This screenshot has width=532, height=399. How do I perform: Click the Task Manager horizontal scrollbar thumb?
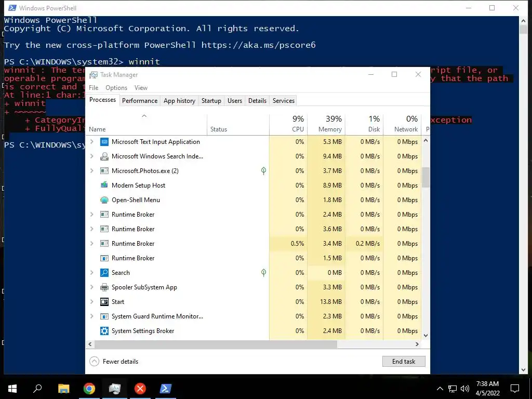(216, 344)
